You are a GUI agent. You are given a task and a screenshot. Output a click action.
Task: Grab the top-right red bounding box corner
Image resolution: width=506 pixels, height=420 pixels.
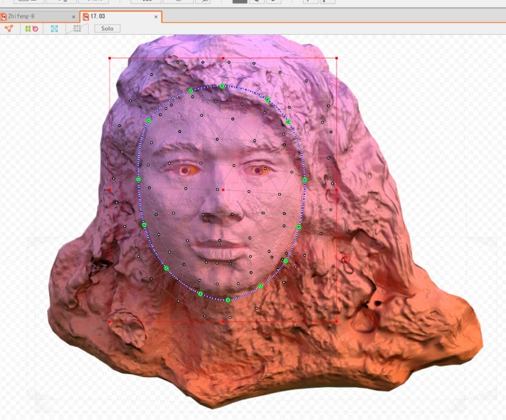pyautogui.click(x=337, y=59)
